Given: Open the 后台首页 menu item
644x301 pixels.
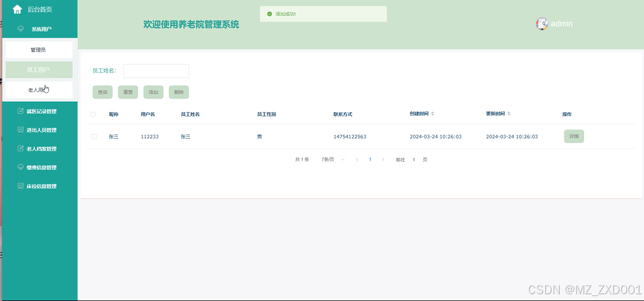Looking at the screenshot, I should [x=40, y=9].
